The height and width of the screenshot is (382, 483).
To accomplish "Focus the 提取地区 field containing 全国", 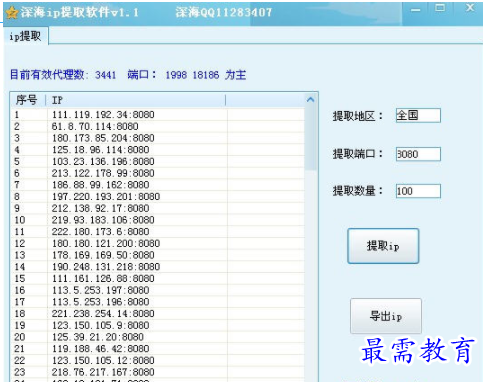I will (418, 115).
